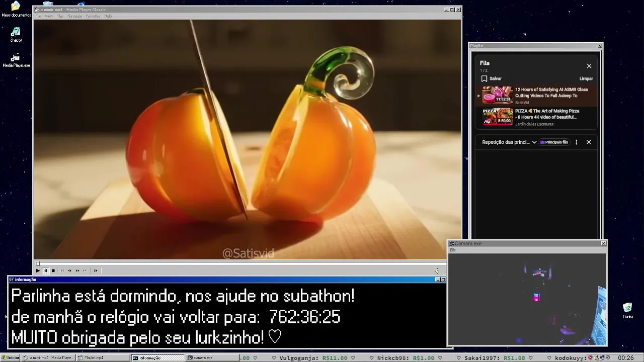644x362 pixels.
Task: Close the Camera.exe window
Action: (x=604, y=244)
